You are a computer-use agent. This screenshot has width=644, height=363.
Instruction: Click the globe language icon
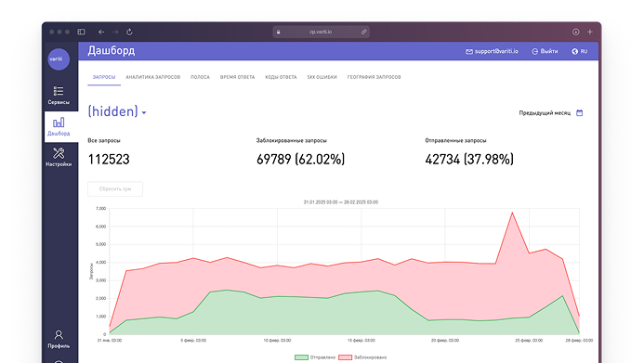(x=574, y=52)
